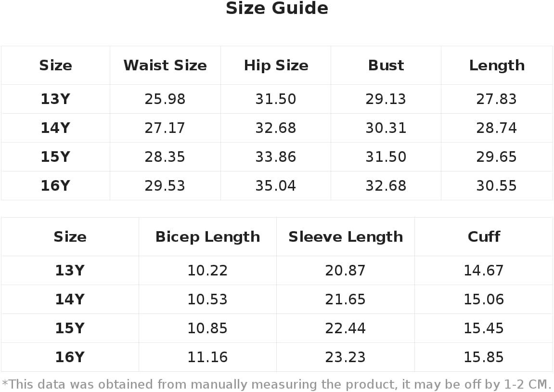
Task: Select the Hip Size column header
Action: (x=276, y=65)
